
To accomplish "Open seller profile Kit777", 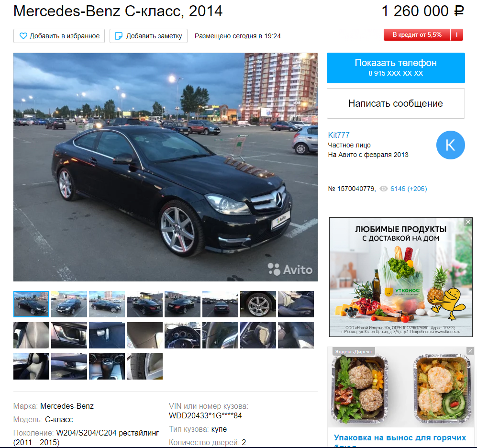I will point(339,135).
